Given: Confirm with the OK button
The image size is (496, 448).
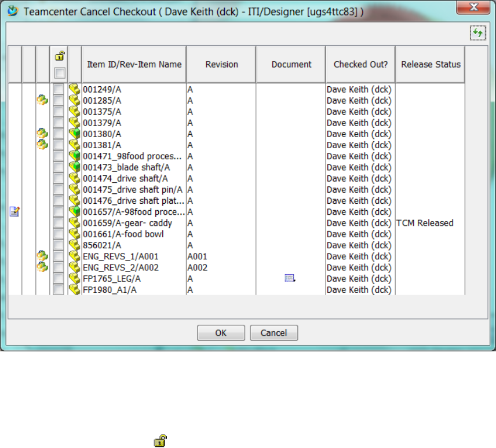Looking at the screenshot, I should click(x=221, y=333).
